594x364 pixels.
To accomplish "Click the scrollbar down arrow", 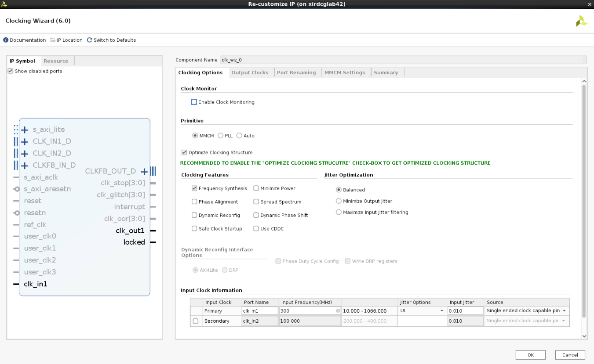I will 584,336.
